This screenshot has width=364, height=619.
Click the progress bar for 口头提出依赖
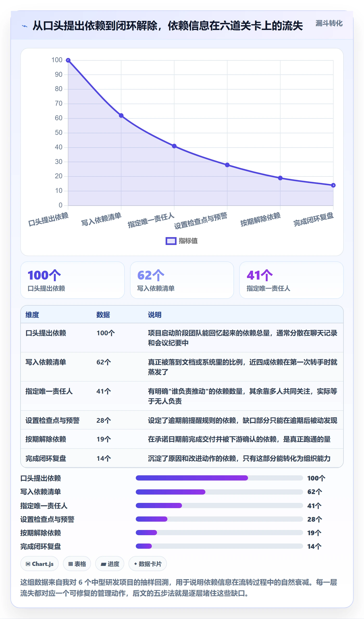tap(219, 478)
